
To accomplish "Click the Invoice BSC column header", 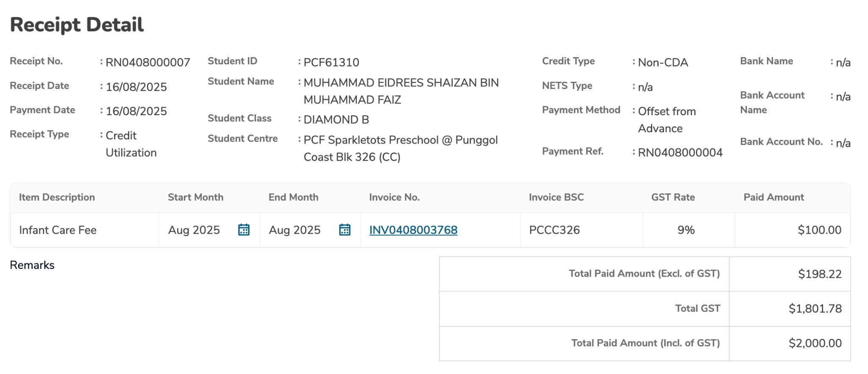I will 556,197.
